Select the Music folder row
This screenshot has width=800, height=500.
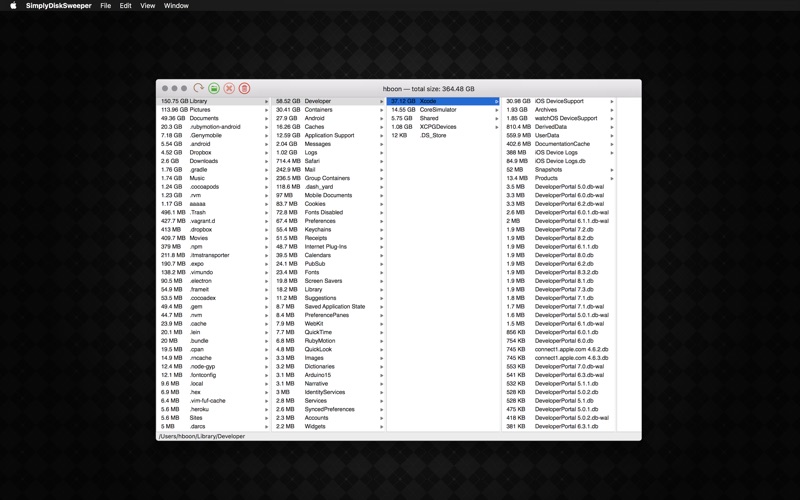click(x=213, y=178)
